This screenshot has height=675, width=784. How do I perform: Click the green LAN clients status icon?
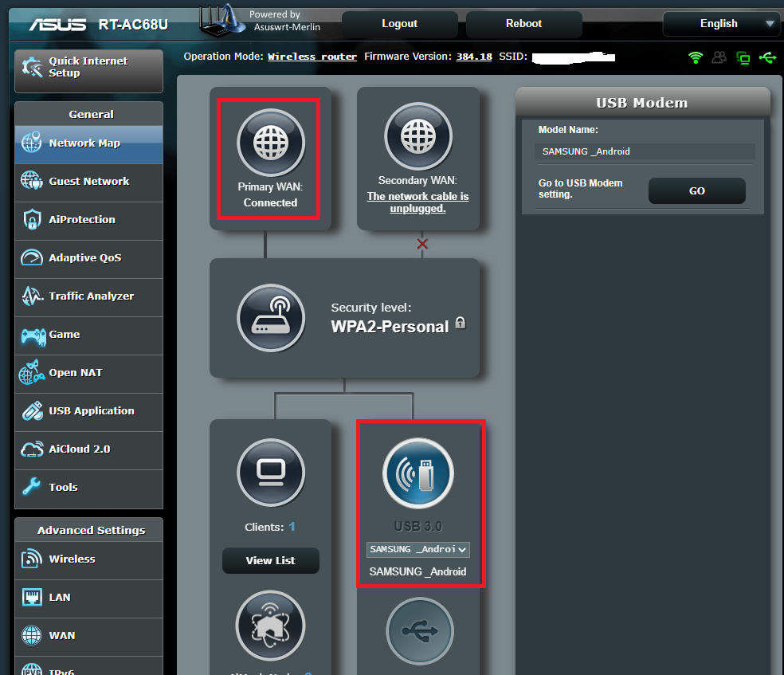point(743,58)
